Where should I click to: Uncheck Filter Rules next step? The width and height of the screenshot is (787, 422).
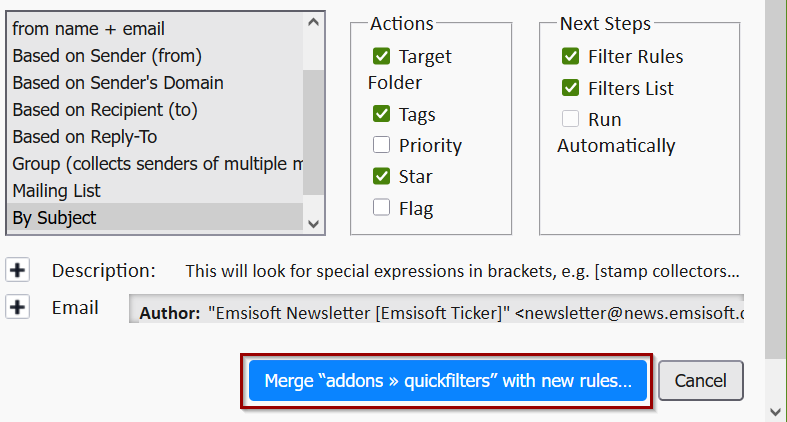coord(571,56)
